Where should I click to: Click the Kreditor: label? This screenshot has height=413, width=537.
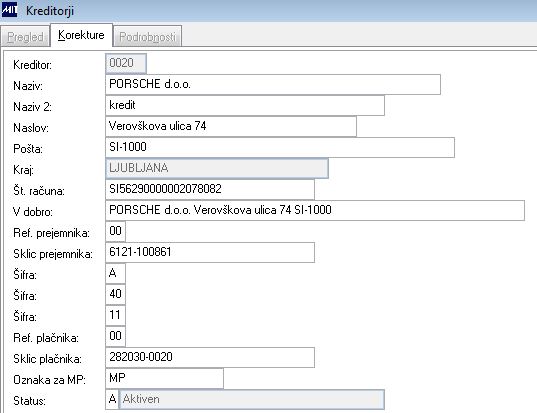click(33, 65)
